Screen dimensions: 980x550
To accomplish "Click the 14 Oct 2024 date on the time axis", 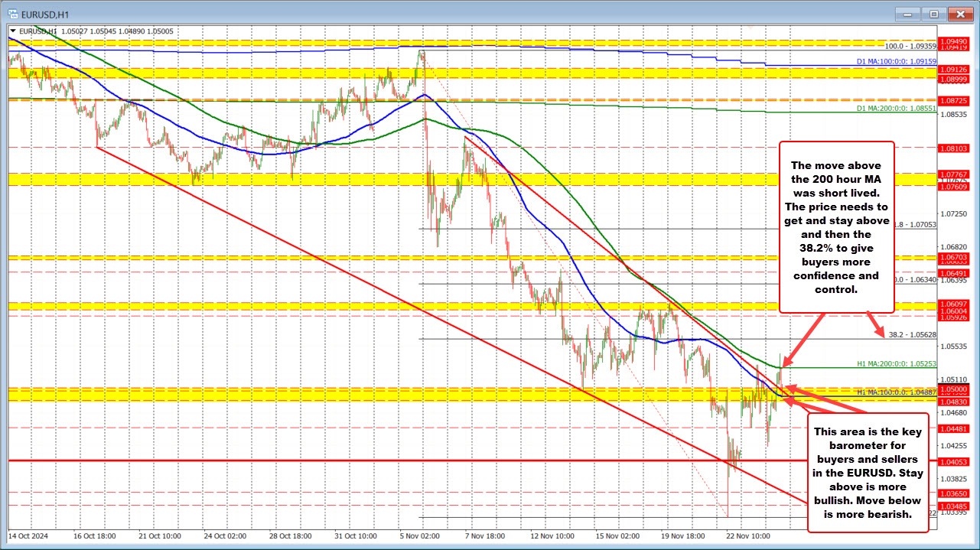I will pyautogui.click(x=27, y=535).
